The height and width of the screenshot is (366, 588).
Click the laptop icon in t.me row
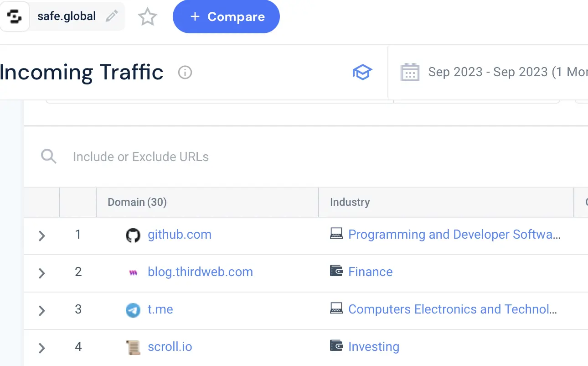[x=336, y=308]
